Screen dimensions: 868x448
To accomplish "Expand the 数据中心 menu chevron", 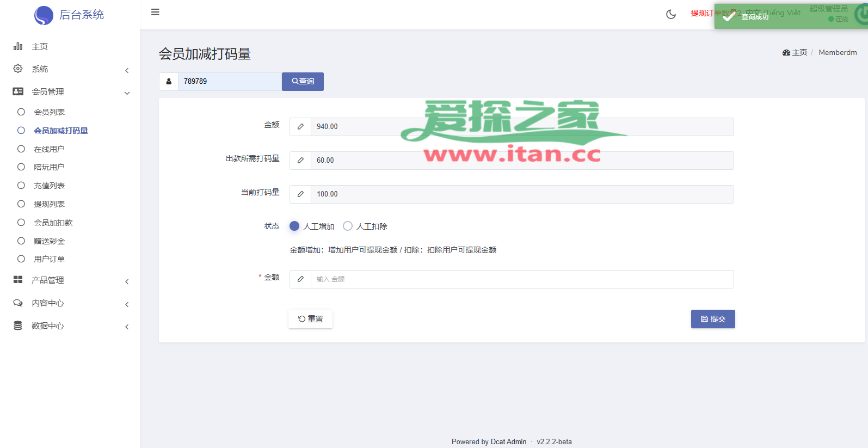I will pyautogui.click(x=127, y=327).
